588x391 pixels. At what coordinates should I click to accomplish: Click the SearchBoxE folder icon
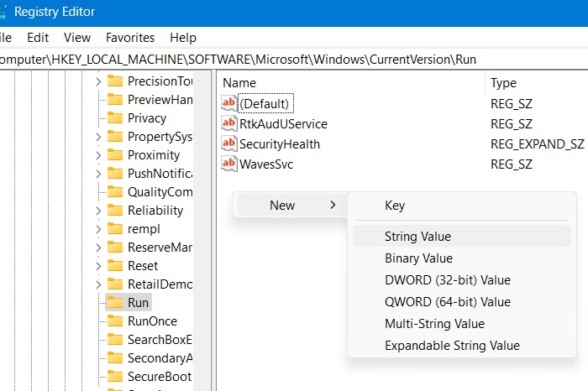115,339
